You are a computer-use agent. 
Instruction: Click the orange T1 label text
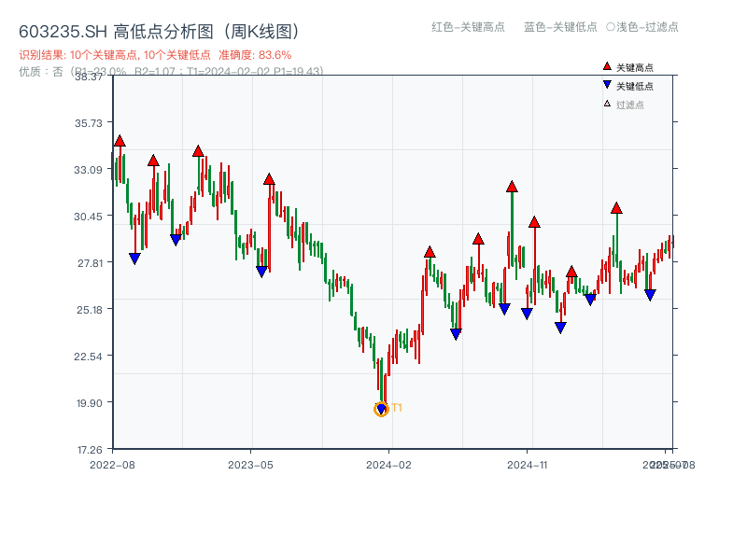coord(397,408)
